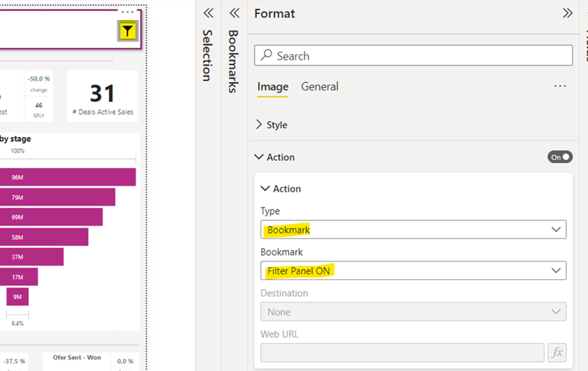Click the yellow filter funnel icon
Screen dimensions: 588x371
point(128,31)
